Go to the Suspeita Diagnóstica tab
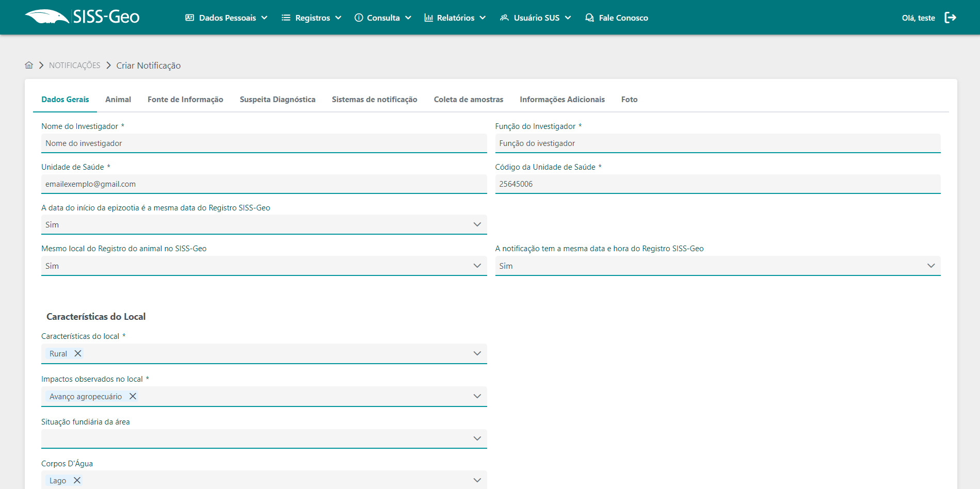 coord(277,100)
